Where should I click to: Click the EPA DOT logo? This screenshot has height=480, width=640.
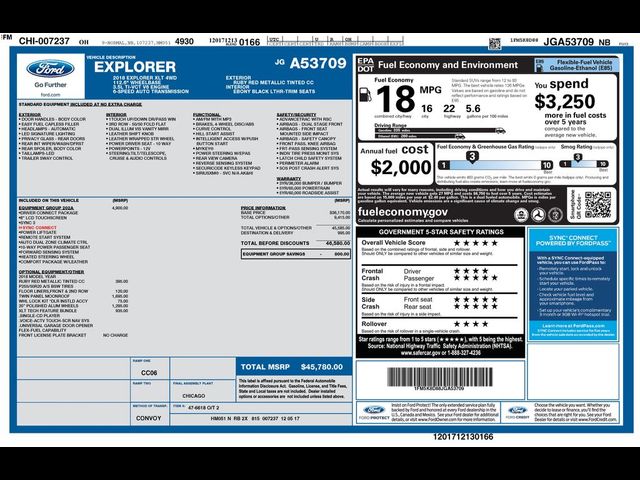click(x=365, y=65)
